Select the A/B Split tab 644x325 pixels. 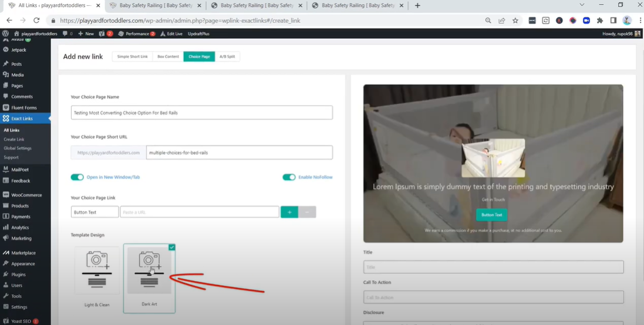coord(227,57)
